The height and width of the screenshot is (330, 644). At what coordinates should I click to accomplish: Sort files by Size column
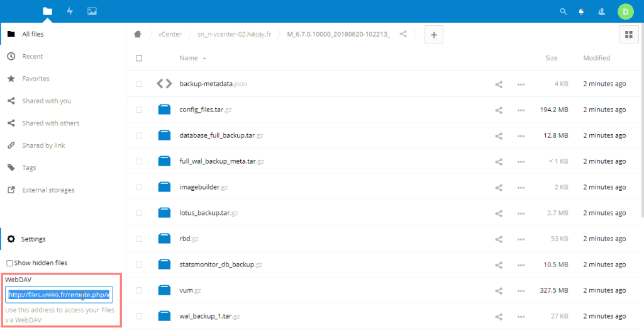pyautogui.click(x=551, y=58)
